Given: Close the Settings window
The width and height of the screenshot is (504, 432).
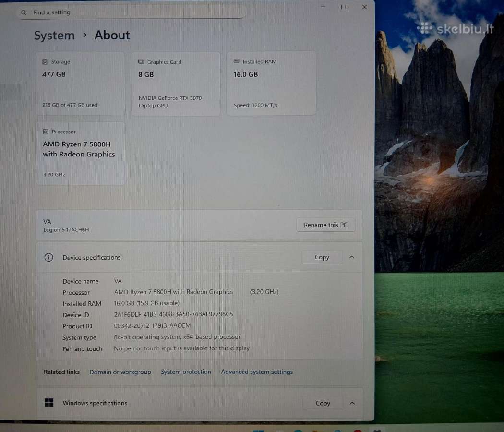Looking at the screenshot, I should tap(364, 7).
